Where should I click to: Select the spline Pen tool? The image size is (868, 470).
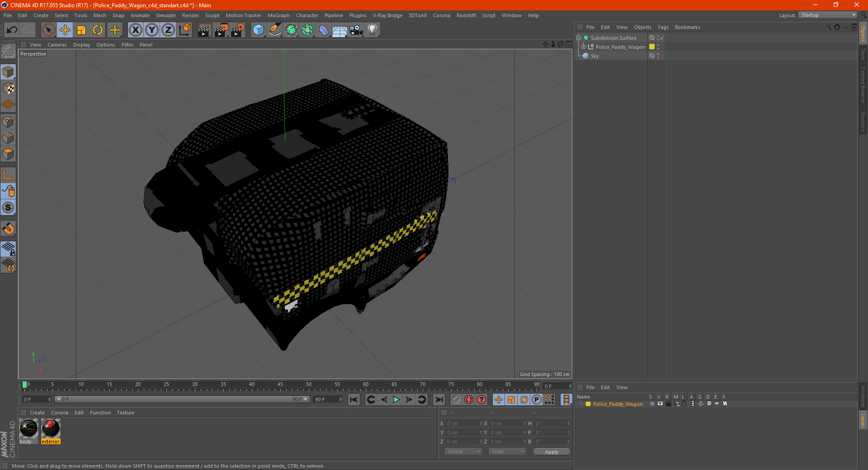(x=275, y=30)
